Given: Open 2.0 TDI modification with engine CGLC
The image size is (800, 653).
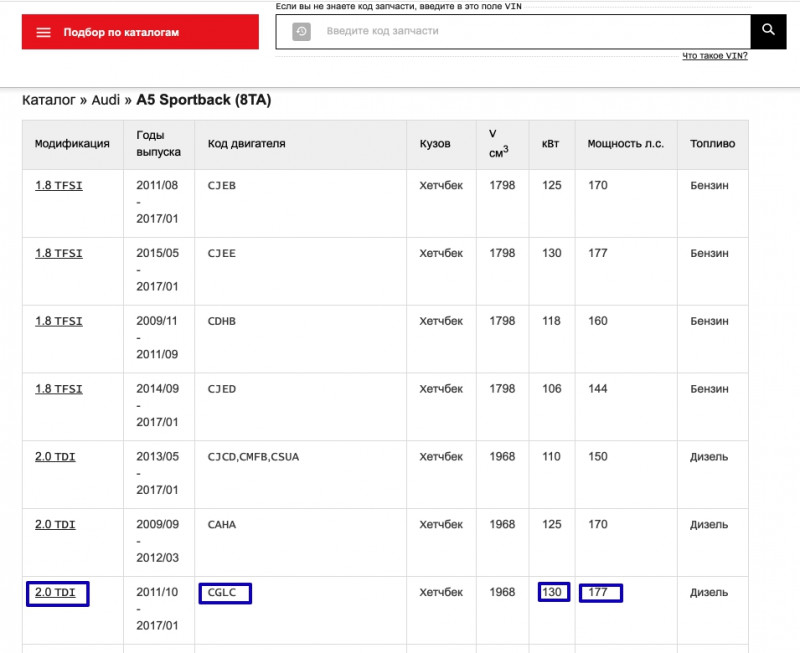Looking at the screenshot, I should pos(55,592).
